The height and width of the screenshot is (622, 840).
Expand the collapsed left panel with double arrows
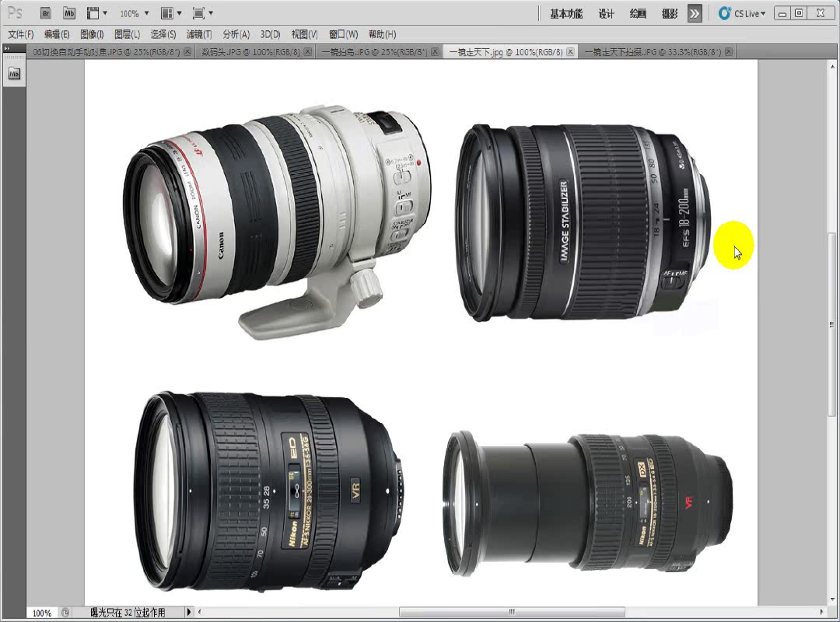tap(7, 48)
